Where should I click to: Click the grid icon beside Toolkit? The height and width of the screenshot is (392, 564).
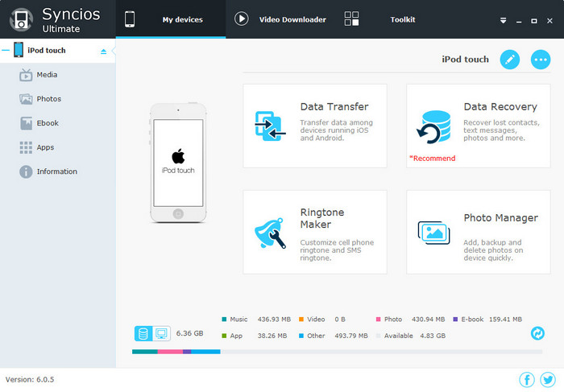[351, 19]
